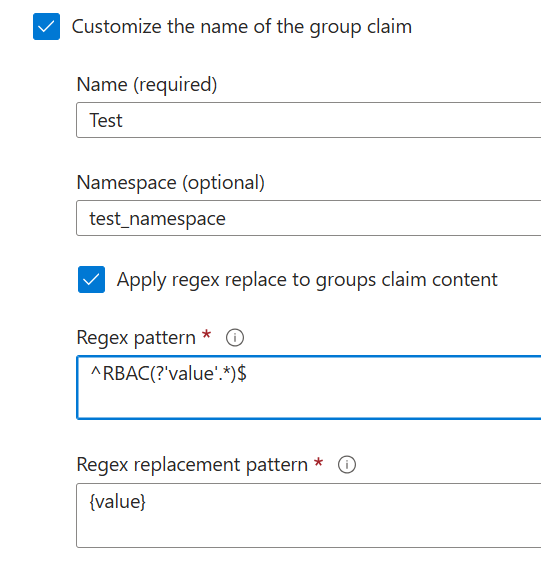Select the Regex replacement pattern text area
This screenshot has height=572, width=541.
tap(309, 515)
